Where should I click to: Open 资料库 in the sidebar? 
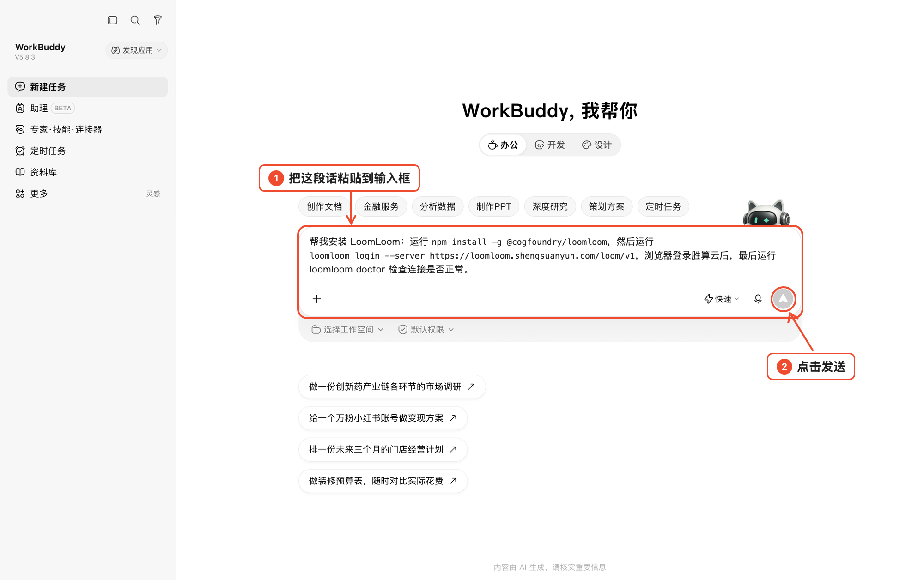click(87, 172)
